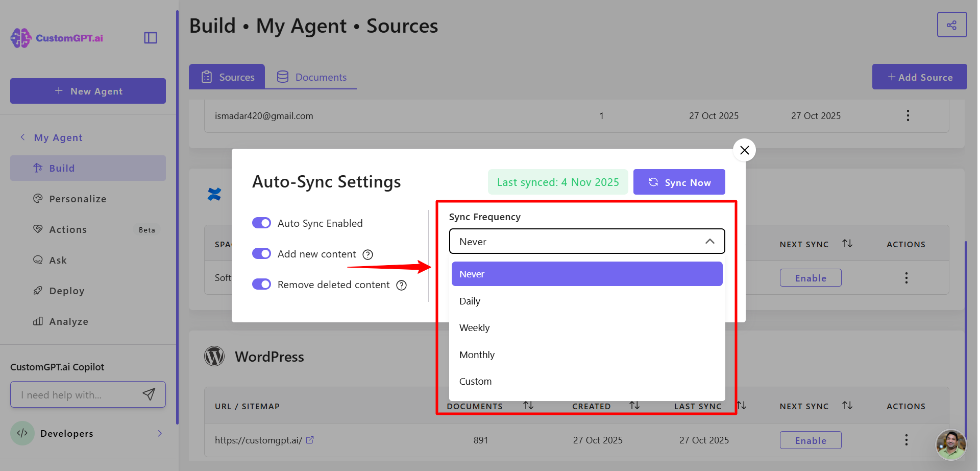Image resolution: width=980 pixels, height=471 pixels.
Task: Open the https://customgpt.ai/ link
Action: click(258, 440)
